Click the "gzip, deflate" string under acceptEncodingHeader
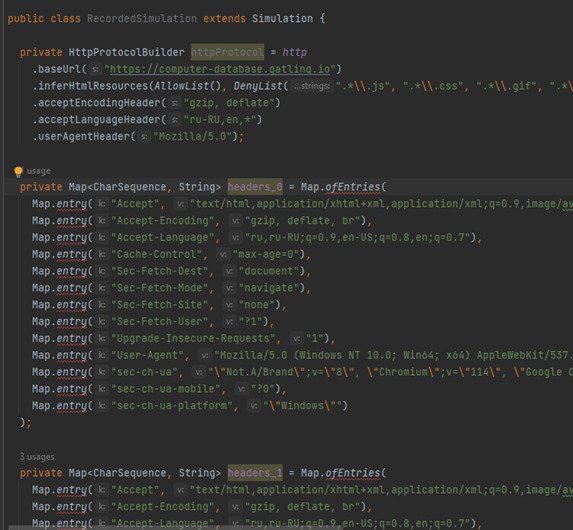573x530 pixels. [229, 103]
